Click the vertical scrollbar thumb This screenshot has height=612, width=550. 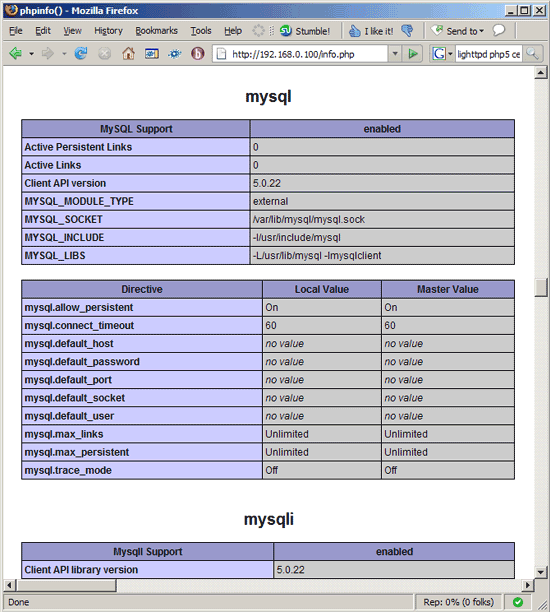tap(541, 288)
